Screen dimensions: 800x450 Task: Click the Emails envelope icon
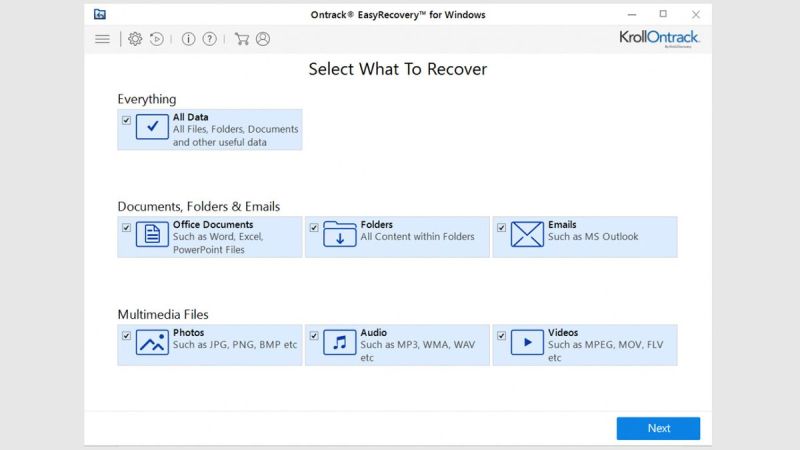tap(527, 235)
